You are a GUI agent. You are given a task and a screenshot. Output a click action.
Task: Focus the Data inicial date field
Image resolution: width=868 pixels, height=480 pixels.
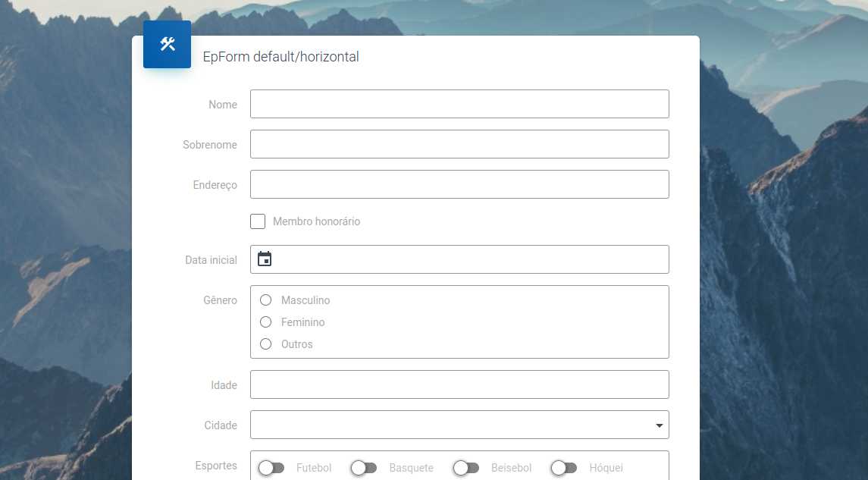click(459, 259)
